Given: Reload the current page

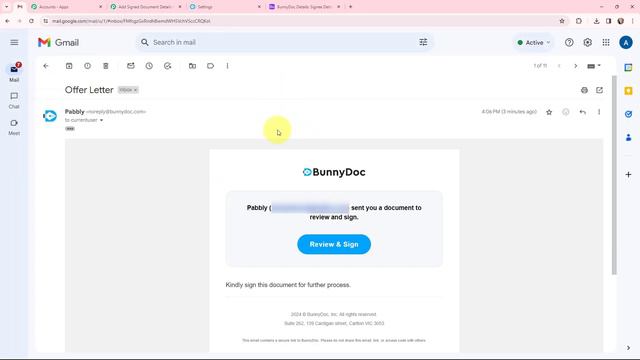Looking at the screenshot, I should tap(31, 21).
